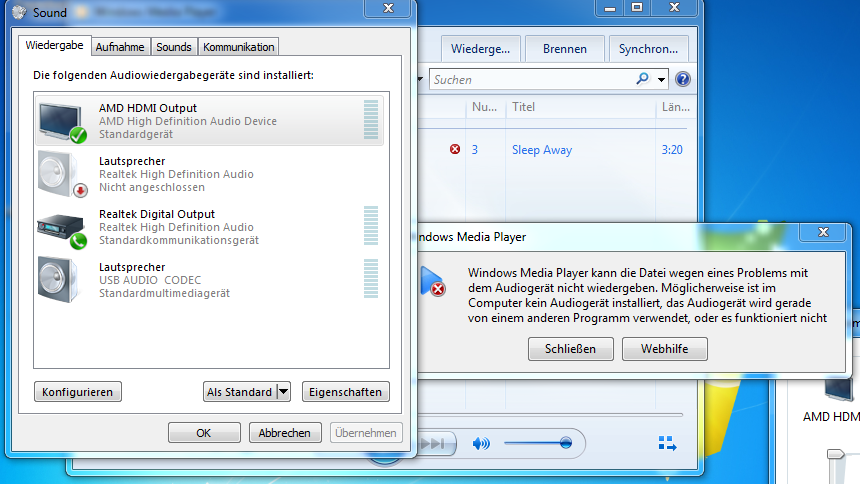Click the Nu... column header
This screenshot has width=860, height=484.
click(x=485, y=107)
